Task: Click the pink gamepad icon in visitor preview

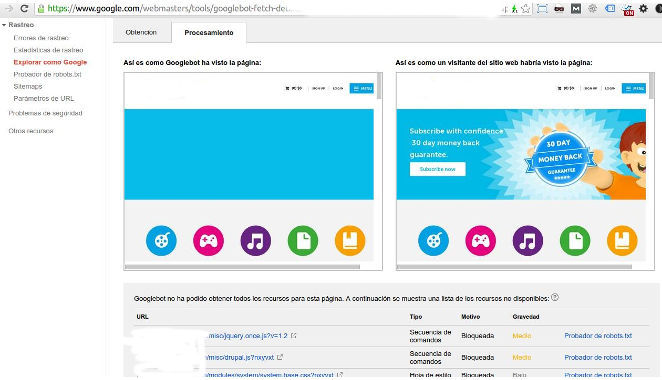Action: [480, 241]
